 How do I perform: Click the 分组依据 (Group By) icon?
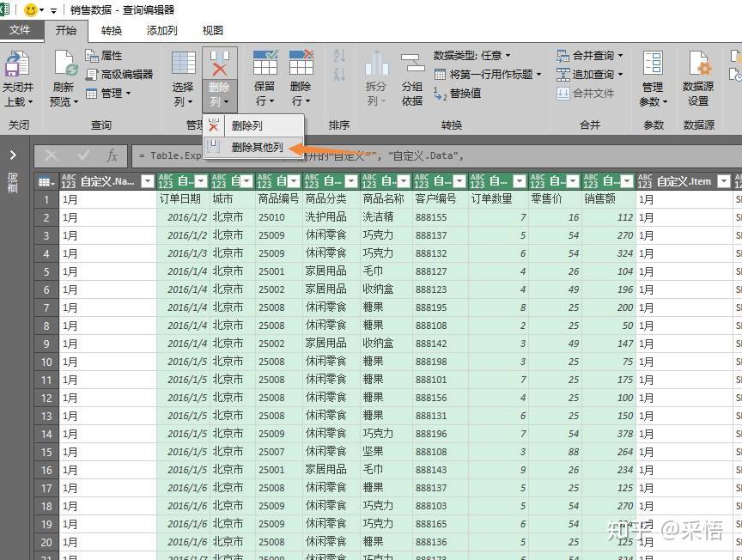[x=412, y=64]
